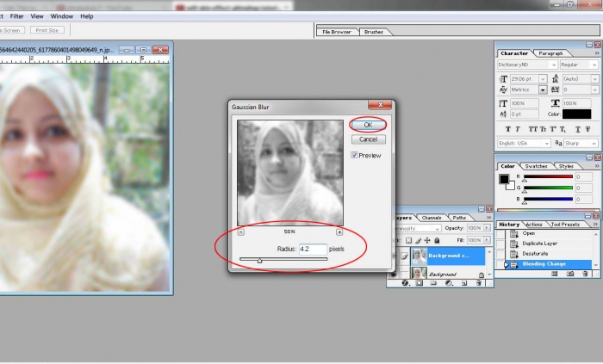Toggle Small Caps text style
The width and height of the screenshot is (603, 364).
coord(543,129)
